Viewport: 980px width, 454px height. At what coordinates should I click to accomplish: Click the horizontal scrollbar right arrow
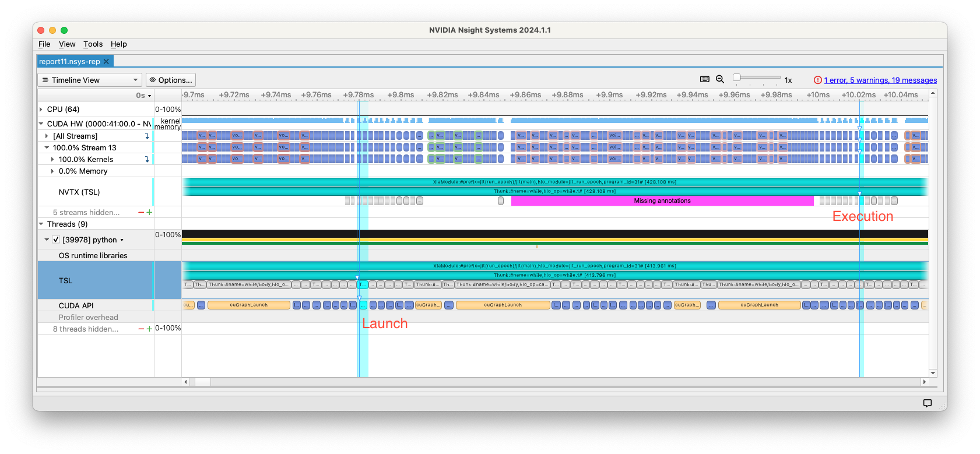[924, 382]
